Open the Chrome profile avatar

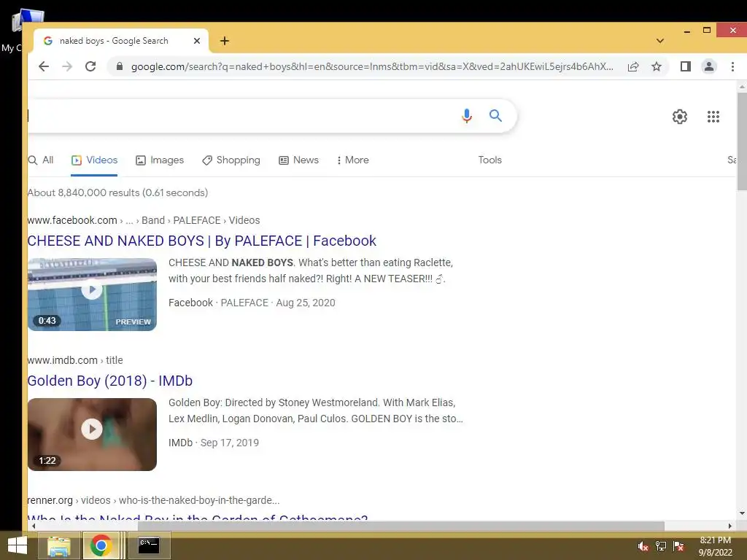[x=709, y=66]
